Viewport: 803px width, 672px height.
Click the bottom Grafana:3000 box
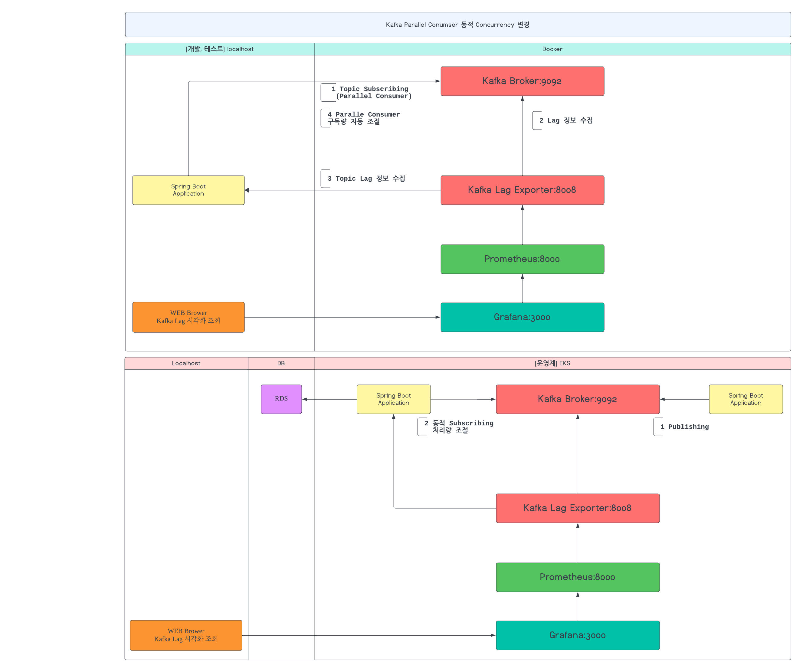(577, 635)
